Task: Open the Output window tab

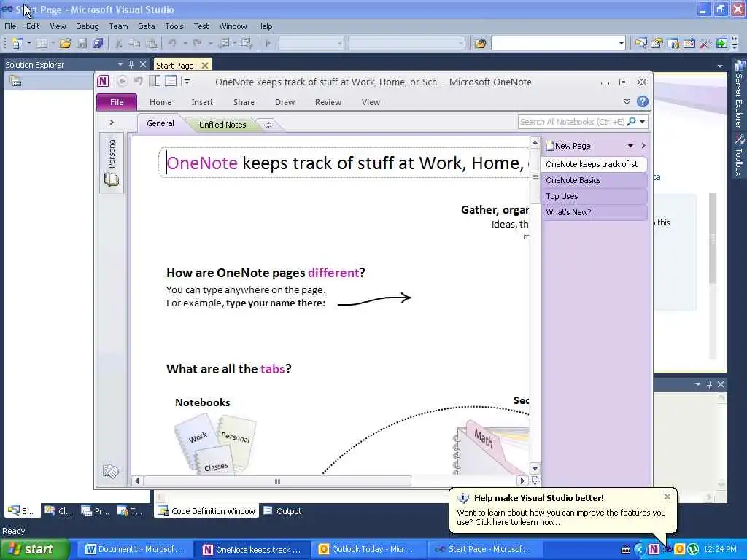Action: point(283,511)
